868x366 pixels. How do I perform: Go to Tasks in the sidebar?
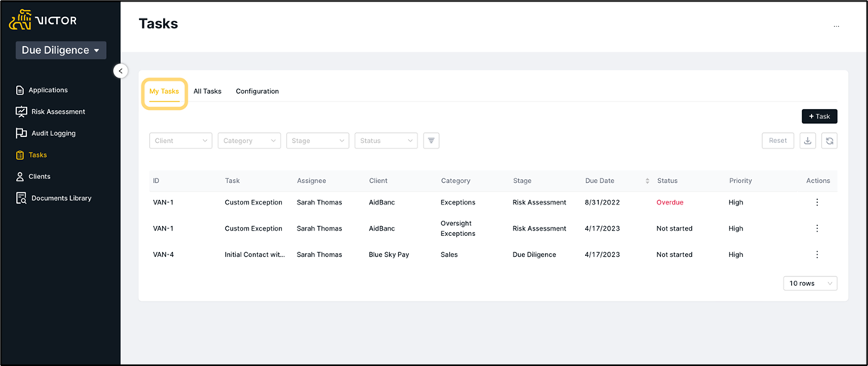click(38, 155)
